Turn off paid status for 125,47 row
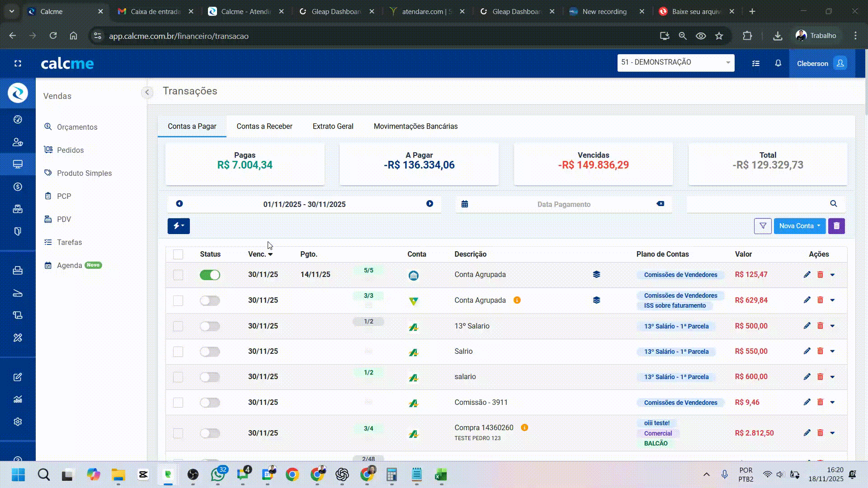This screenshot has width=868, height=488. coord(210,275)
